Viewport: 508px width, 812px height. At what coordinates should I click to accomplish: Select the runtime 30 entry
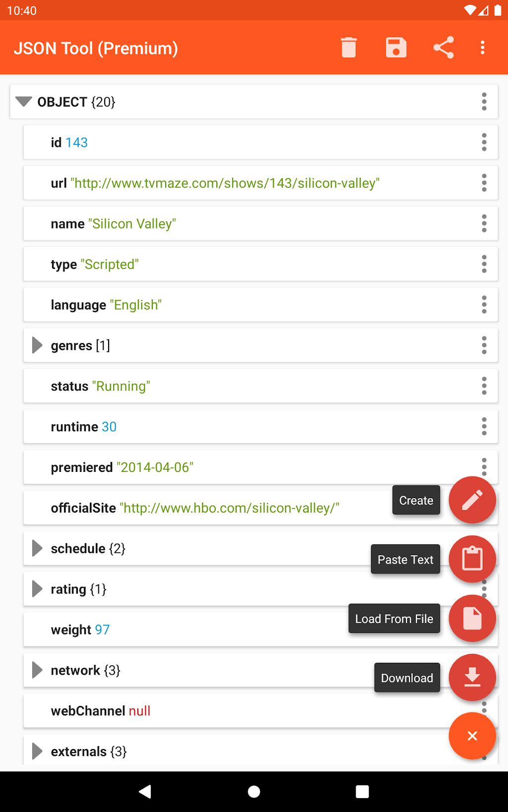click(x=260, y=426)
